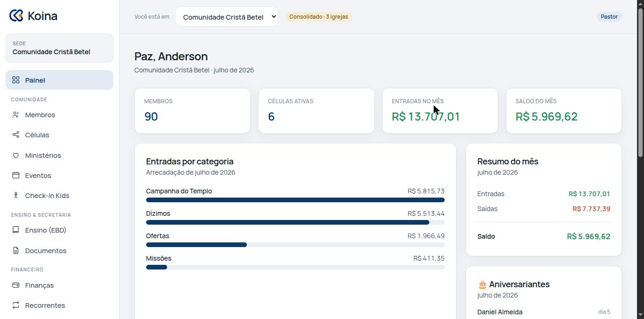This screenshot has width=644, height=319.
Task: Select Check-in Kids in the sidebar
Action: [59, 195]
